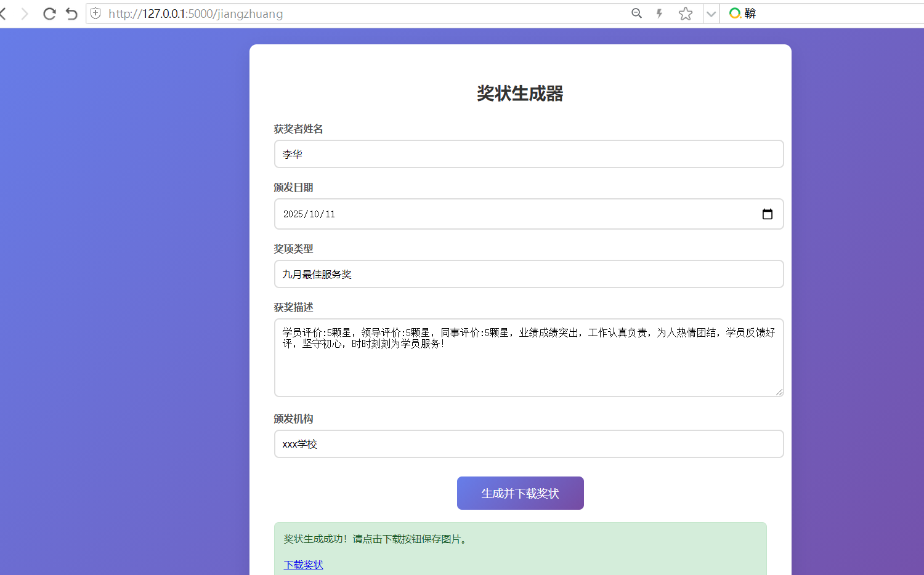Click the address bar URL text
Image resolution: width=924 pixels, height=575 pixels.
pyautogui.click(x=195, y=14)
